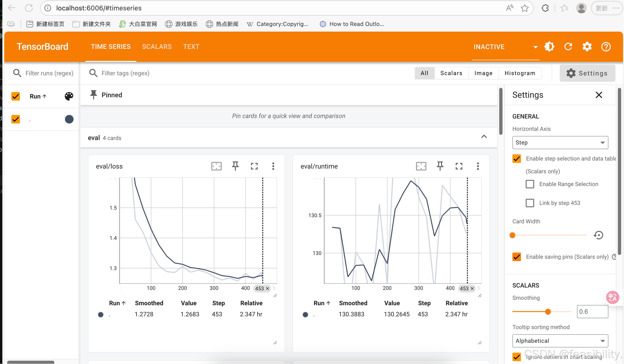Pin the eval/loss card

click(235, 166)
